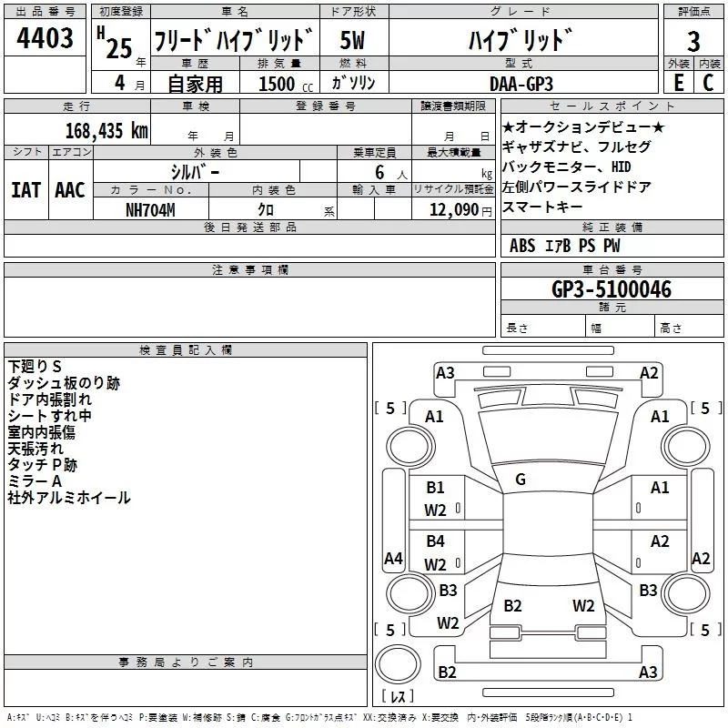
Task: Click the lot number 4403
Action: point(45,38)
